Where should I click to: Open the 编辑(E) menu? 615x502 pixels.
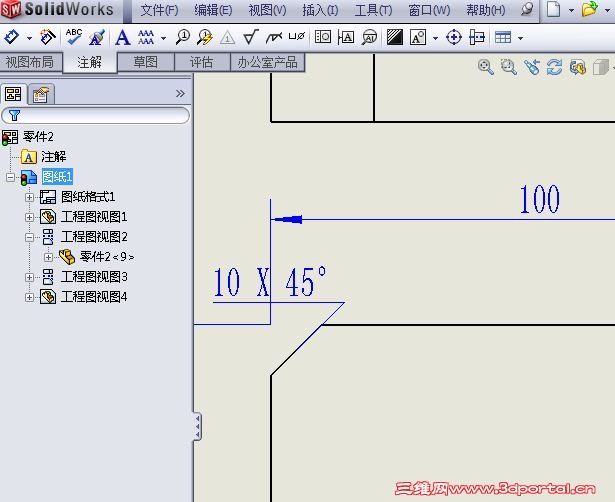point(213,10)
